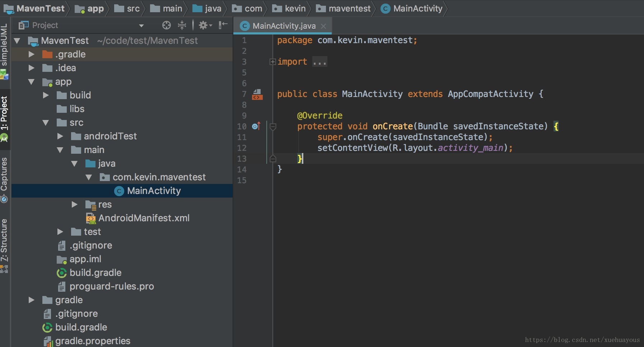
Task: Expand the folded import block
Action: click(x=272, y=62)
